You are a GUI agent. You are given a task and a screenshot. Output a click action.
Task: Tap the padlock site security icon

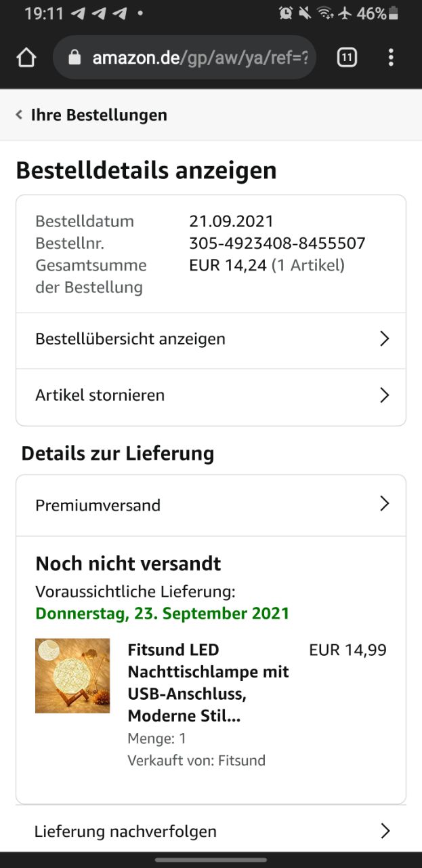pos(75,58)
